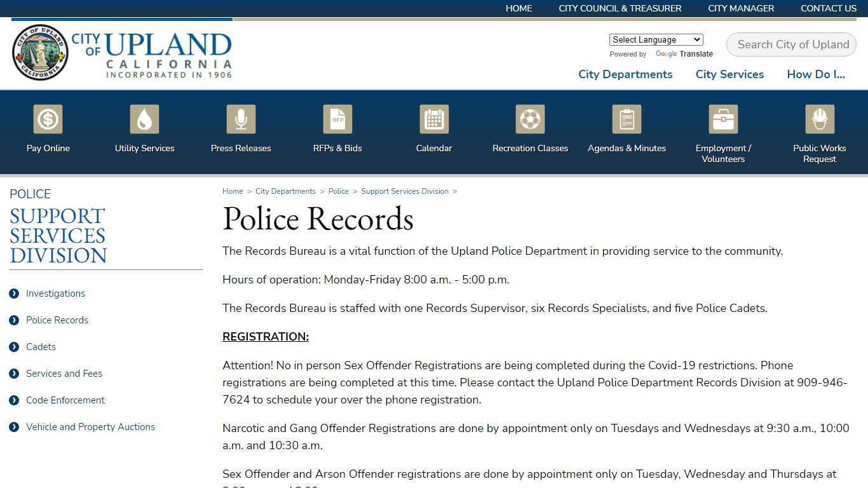Click the arrow bullet beside Cadets

[14, 347]
